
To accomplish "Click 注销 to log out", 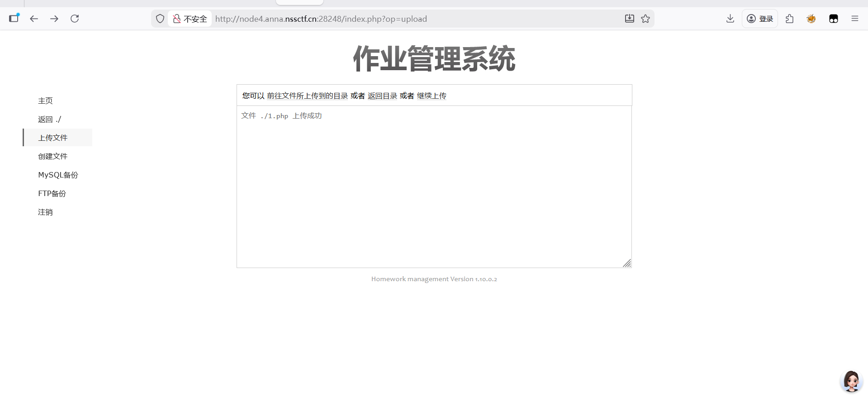I will pyautogui.click(x=45, y=212).
